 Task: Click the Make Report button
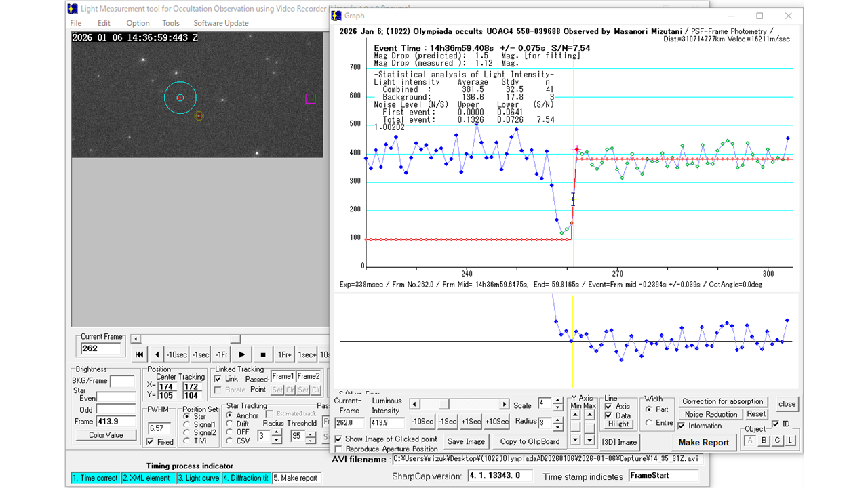point(703,443)
